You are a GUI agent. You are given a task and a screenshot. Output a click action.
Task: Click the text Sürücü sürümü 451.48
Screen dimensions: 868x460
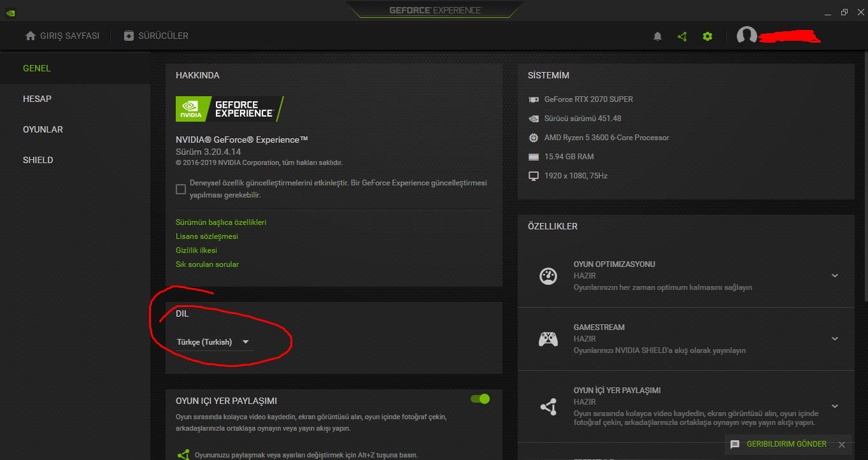point(583,119)
